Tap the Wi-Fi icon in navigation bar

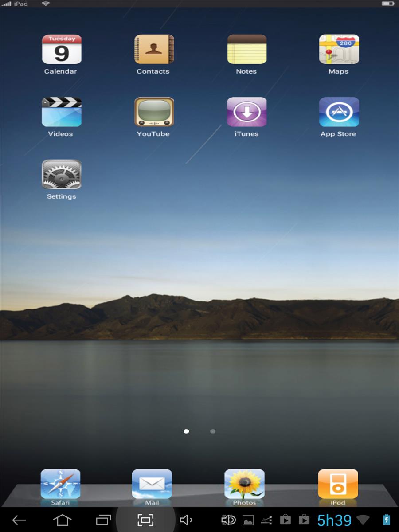tap(363, 520)
